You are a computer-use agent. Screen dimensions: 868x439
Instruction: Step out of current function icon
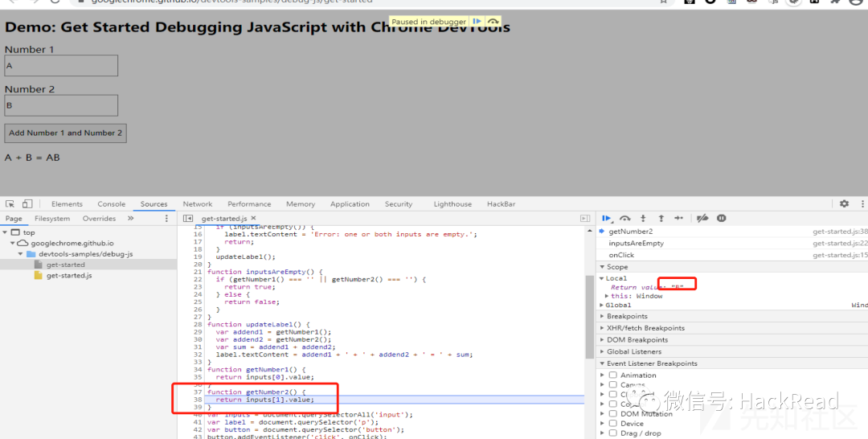[x=661, y=218]
